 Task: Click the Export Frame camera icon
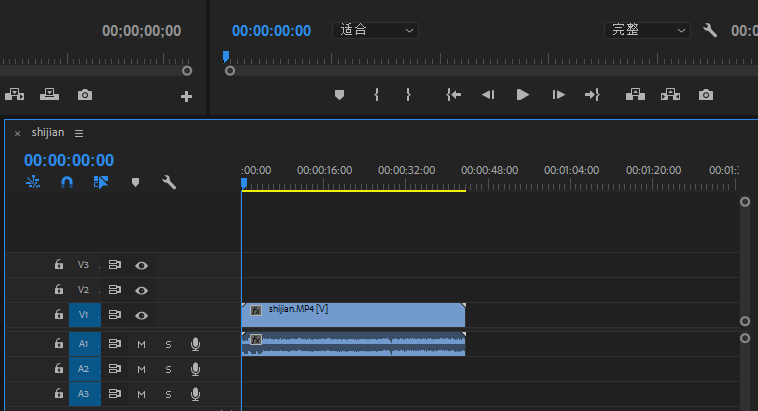point(706,95)
